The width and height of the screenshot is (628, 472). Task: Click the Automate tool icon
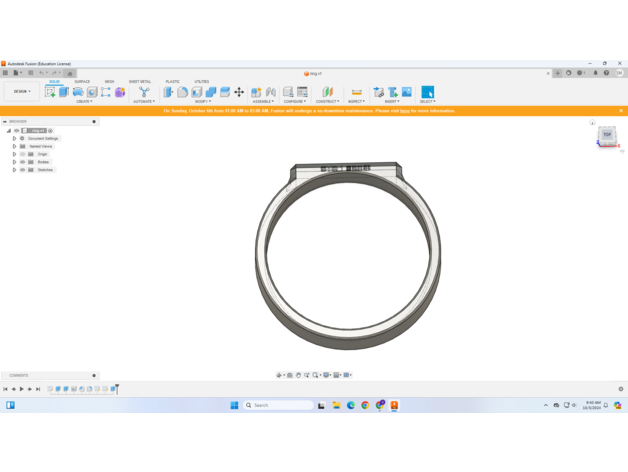pos(144,92)
